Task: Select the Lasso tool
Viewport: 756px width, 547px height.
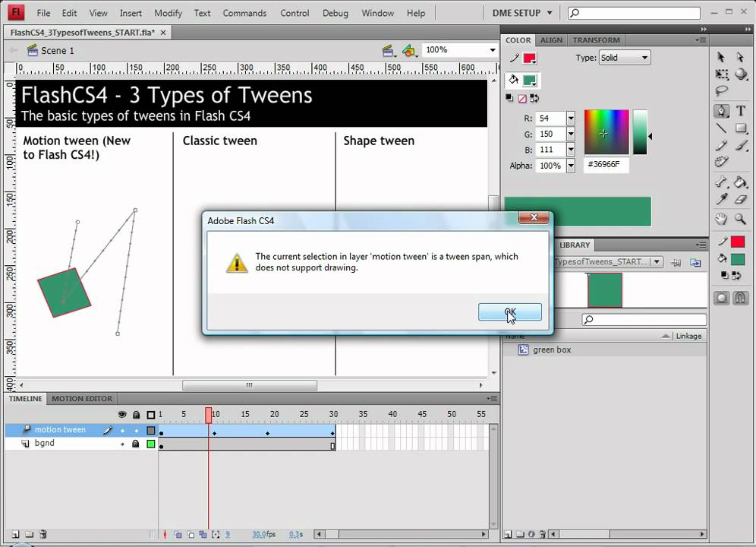Action: click(721, 90)
